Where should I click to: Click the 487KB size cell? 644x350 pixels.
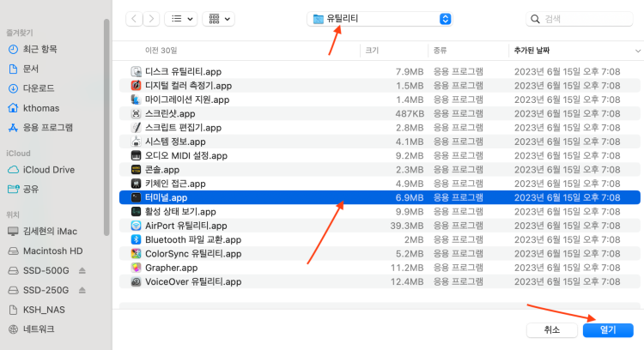coord(409,113)
